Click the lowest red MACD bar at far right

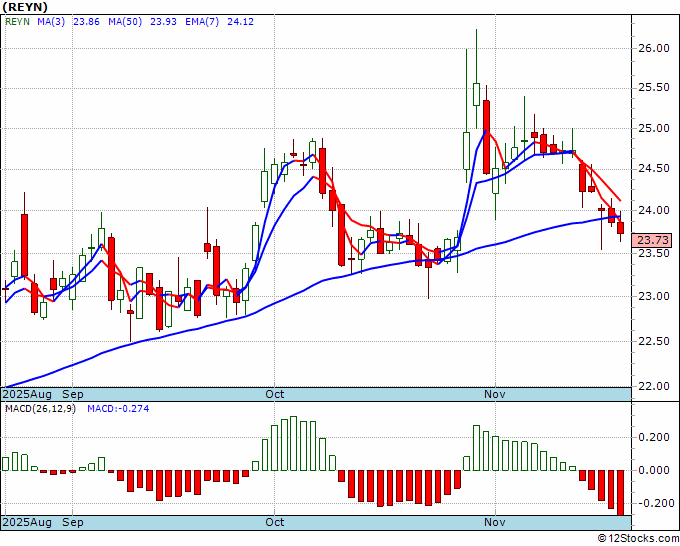click(621, 493)
